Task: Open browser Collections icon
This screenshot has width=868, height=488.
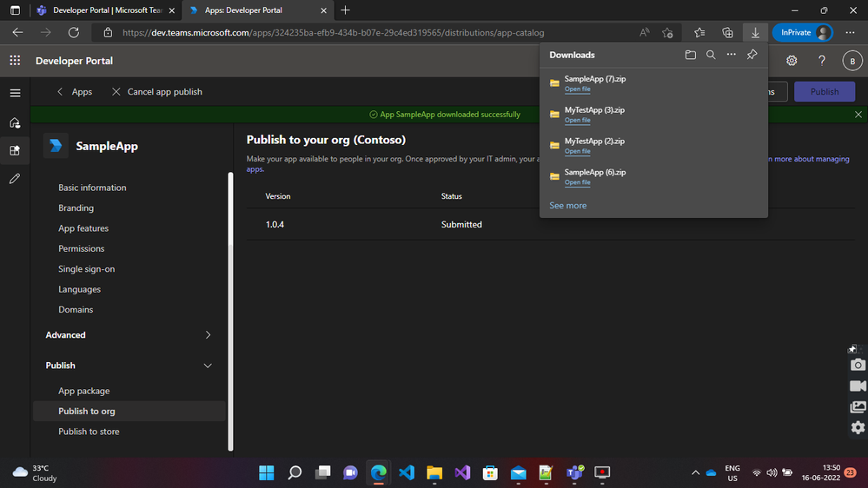Action: (727, 33)
